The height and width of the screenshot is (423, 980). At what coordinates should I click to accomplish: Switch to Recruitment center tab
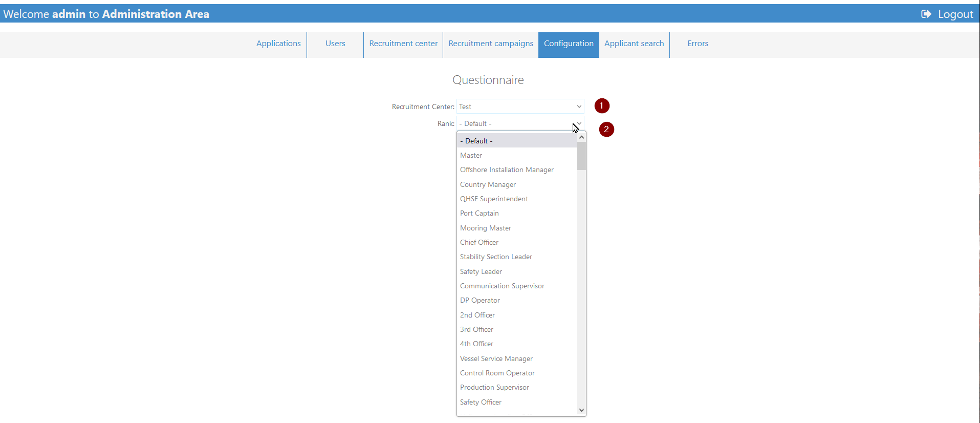tap(403, 44)
